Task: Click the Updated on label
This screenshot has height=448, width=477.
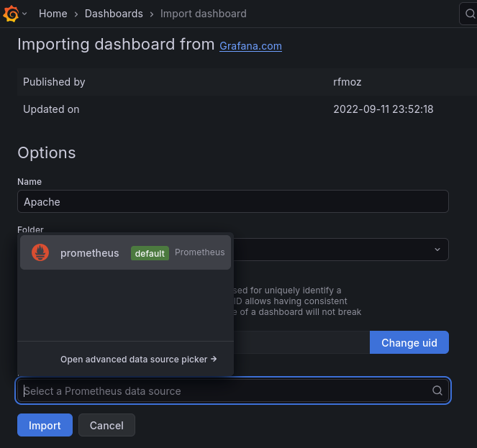Action: point(51,109)
